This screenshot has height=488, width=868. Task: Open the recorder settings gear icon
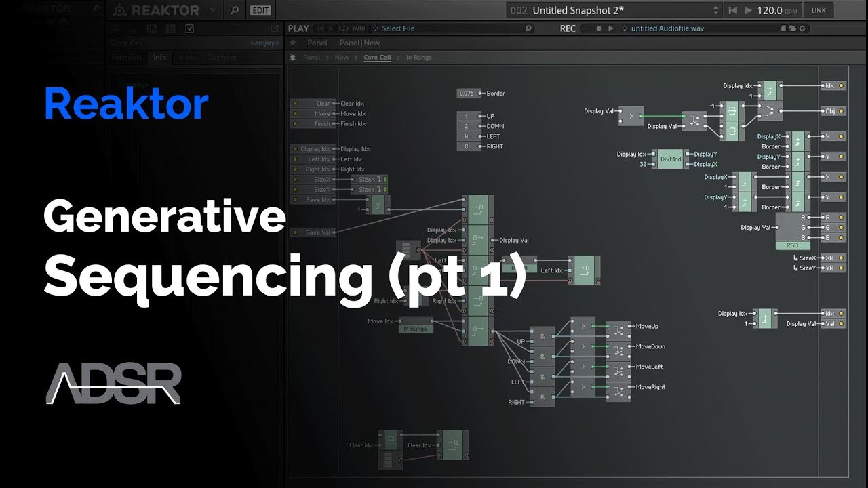(802, 28)
